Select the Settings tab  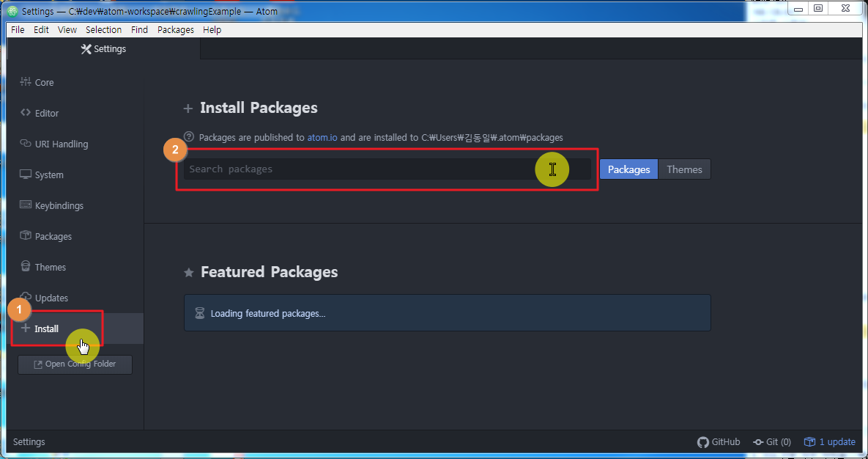tap(103, 49)
